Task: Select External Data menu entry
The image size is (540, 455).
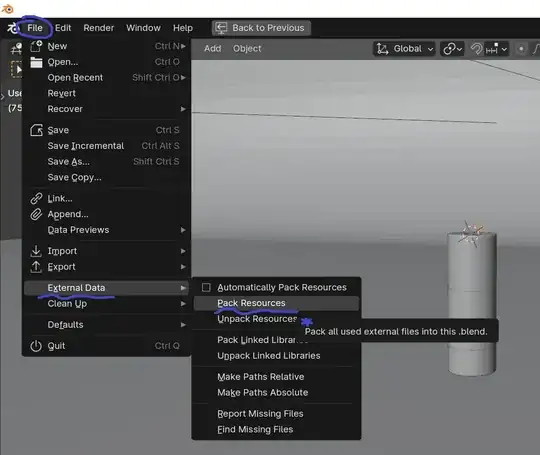Action: [107, 288]
